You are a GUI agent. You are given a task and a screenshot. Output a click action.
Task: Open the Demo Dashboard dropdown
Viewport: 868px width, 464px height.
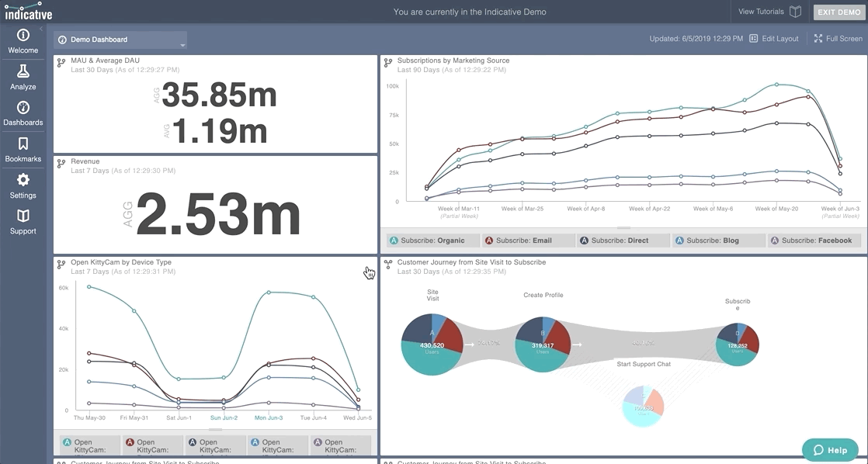point(120,40)
